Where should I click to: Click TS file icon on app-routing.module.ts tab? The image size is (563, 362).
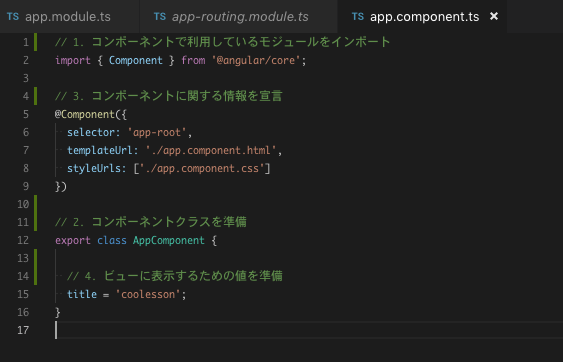pos(160,17)
